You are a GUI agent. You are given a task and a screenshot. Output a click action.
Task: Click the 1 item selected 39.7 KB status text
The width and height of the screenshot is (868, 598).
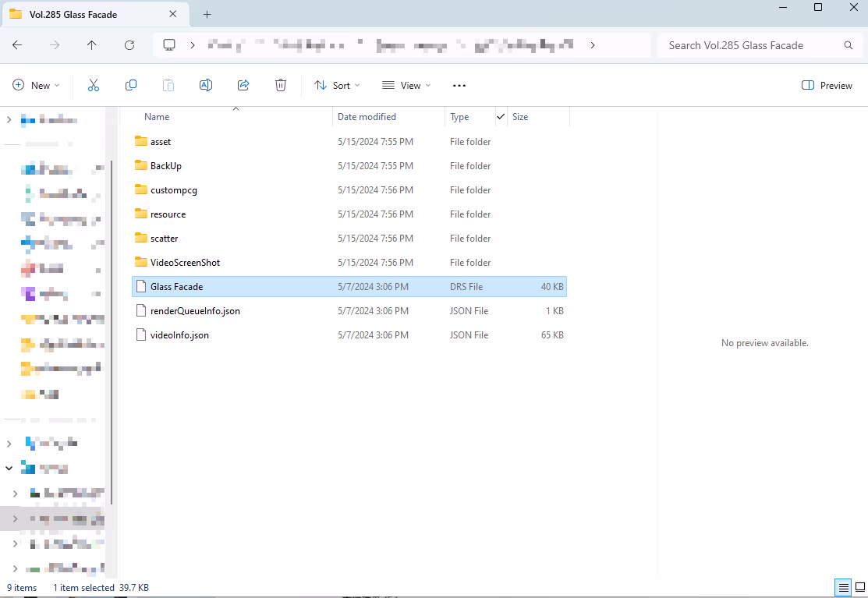click(101, 588)
